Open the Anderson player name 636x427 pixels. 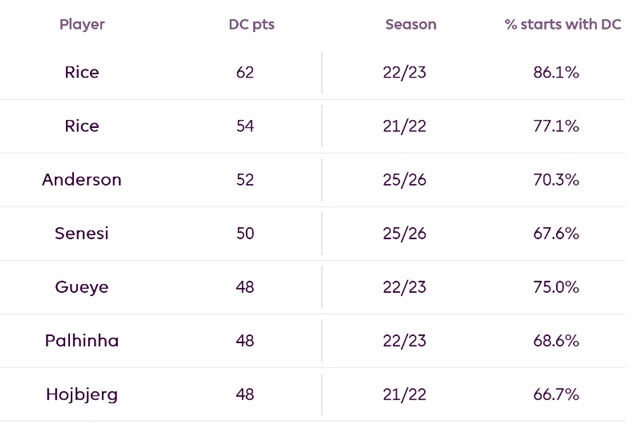82,180
